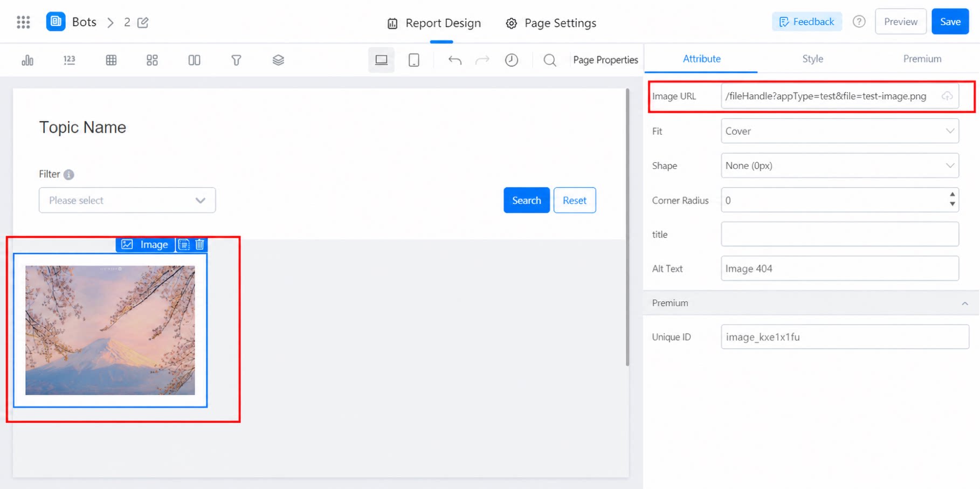Open the layers stack icon
The width and height of the screenshot is (980, 489).
point(278,60)
